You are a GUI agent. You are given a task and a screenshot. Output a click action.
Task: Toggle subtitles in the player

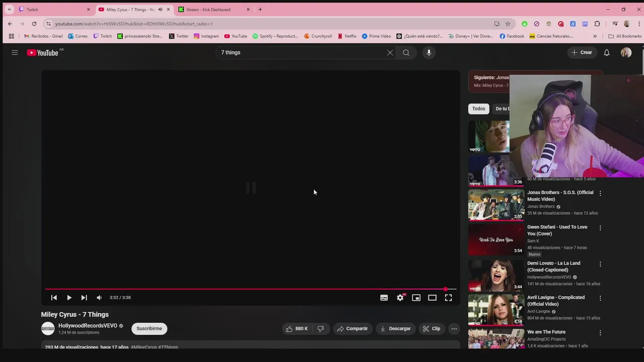tap(384, 298)
